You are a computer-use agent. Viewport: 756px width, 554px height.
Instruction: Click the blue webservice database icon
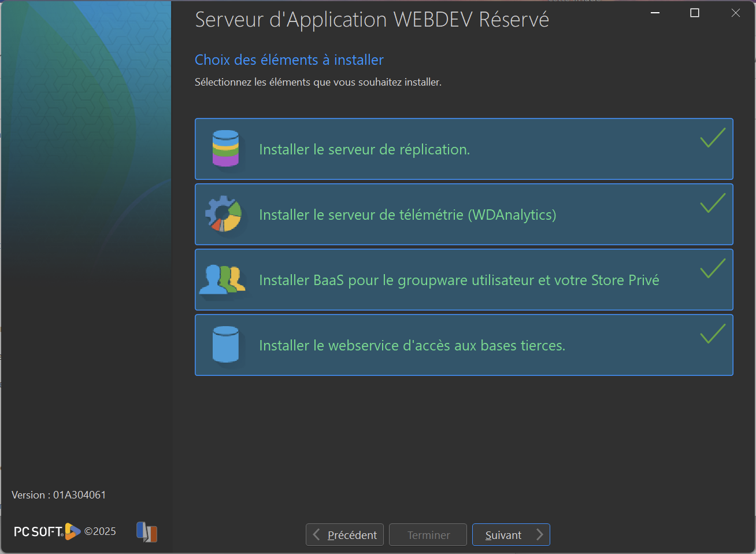click(x=225, y=345)
